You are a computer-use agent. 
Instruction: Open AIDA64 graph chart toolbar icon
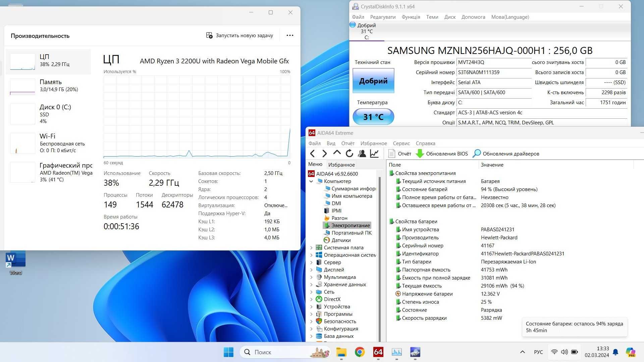(374, 154)
